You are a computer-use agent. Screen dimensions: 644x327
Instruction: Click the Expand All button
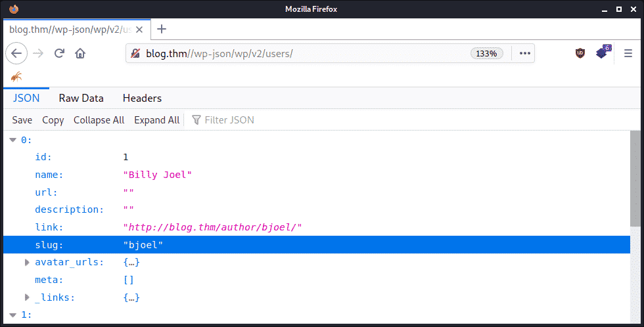click(x=156, y=120)
